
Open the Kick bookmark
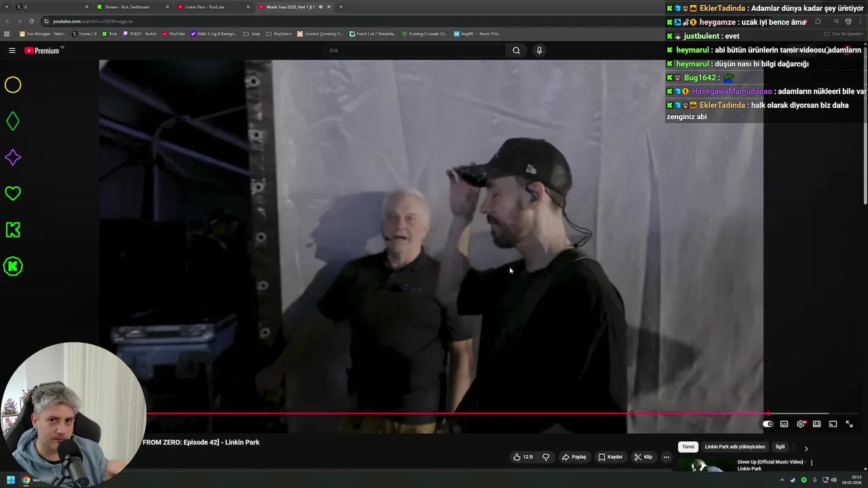click(110, 33)
